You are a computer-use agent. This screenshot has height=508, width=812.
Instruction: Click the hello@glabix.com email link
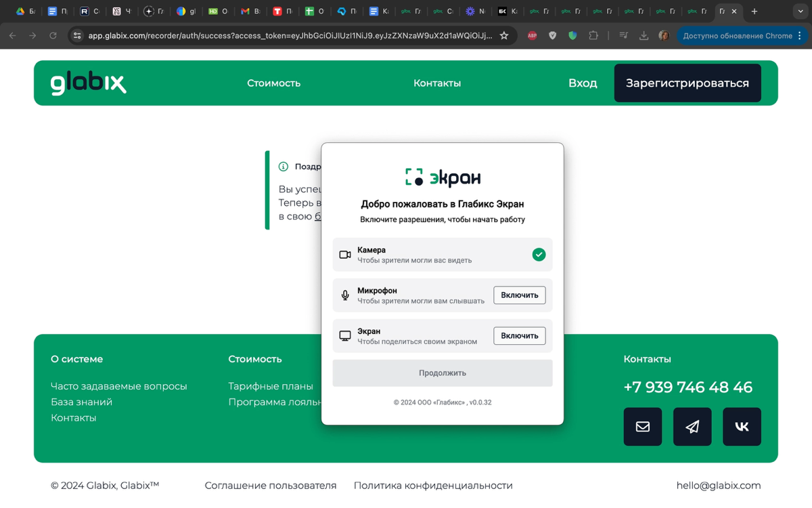[719, 486]
